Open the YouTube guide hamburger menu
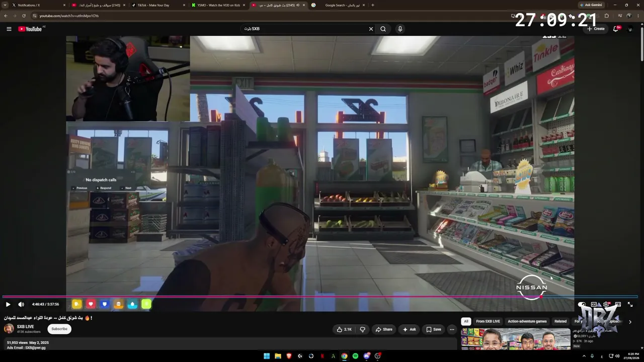 [x=9, y=29]
